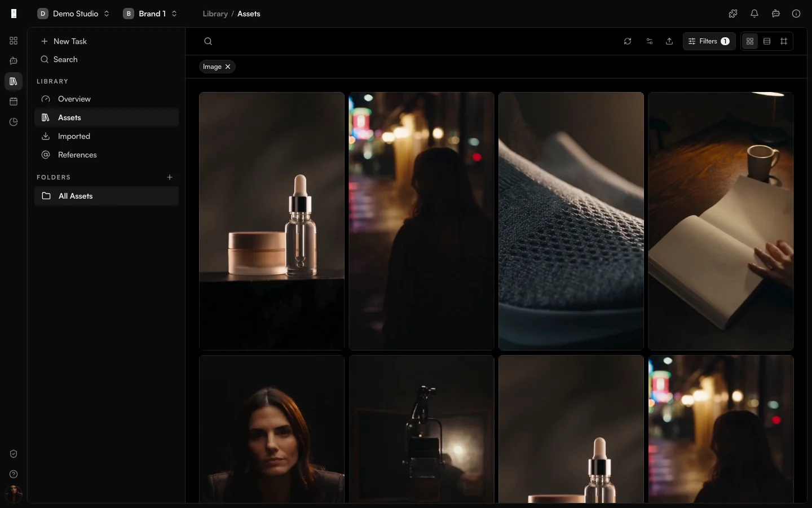The width and height of the screenshot is (812, 508).
Task: Click the search magnifier in assets toolbar
Action: tap(208, 41)
